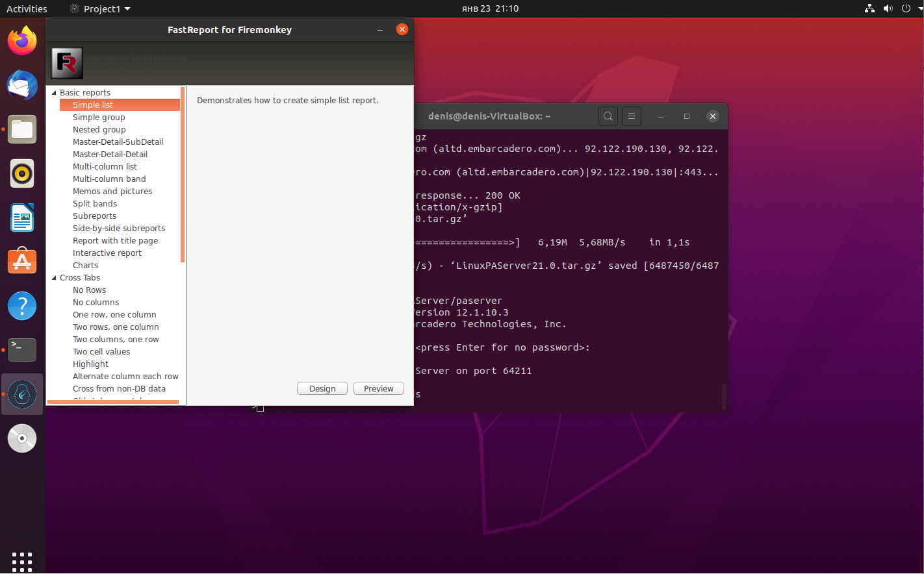Click the terminal search icon
Viewport: 924px width, 574px height.
[608, 116]
